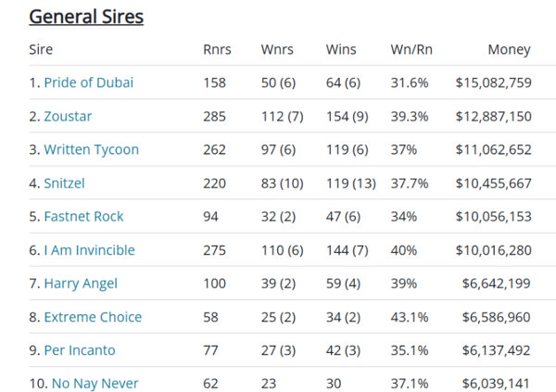The width and height of the screenshot is (556, 392).
Task: Click the Wnrs column header
Action: coord(277,50)
